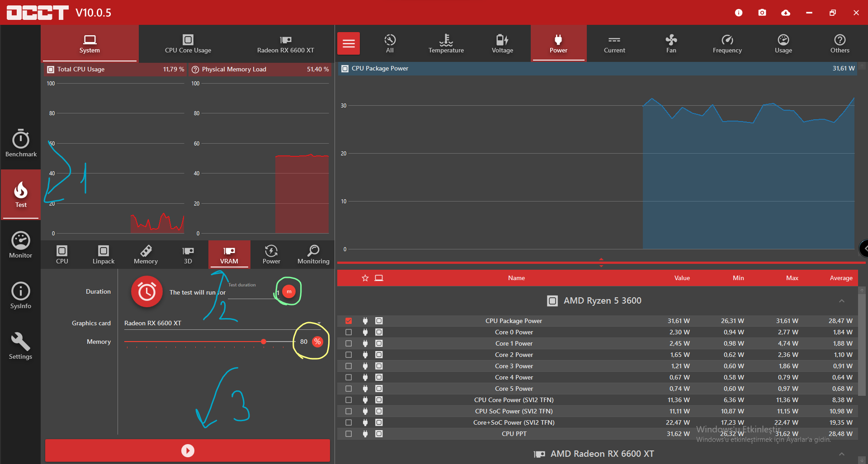Viewport: 868px width, 464px height.
Task: Switch to the Frequency tab
Action: click(x=727, y=43)
